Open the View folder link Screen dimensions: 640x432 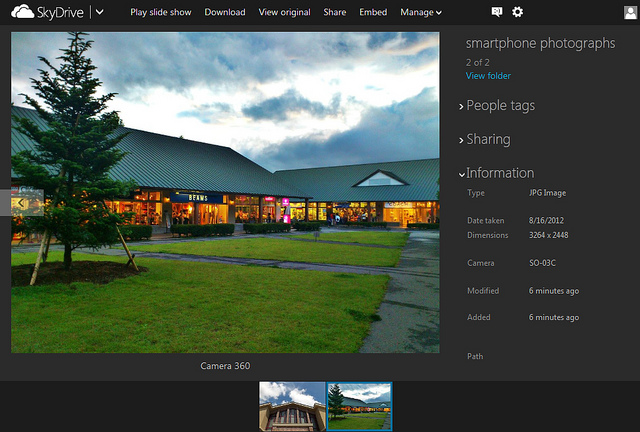[488, 76]
